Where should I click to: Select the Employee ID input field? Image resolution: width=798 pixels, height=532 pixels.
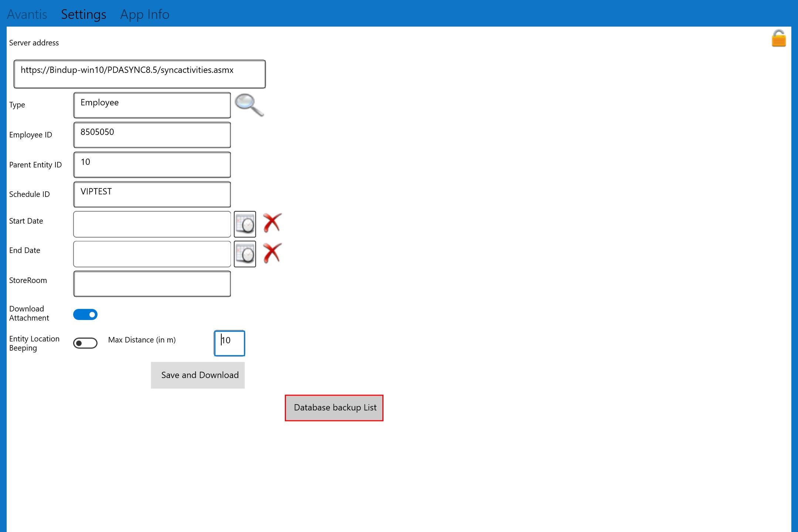152,134
